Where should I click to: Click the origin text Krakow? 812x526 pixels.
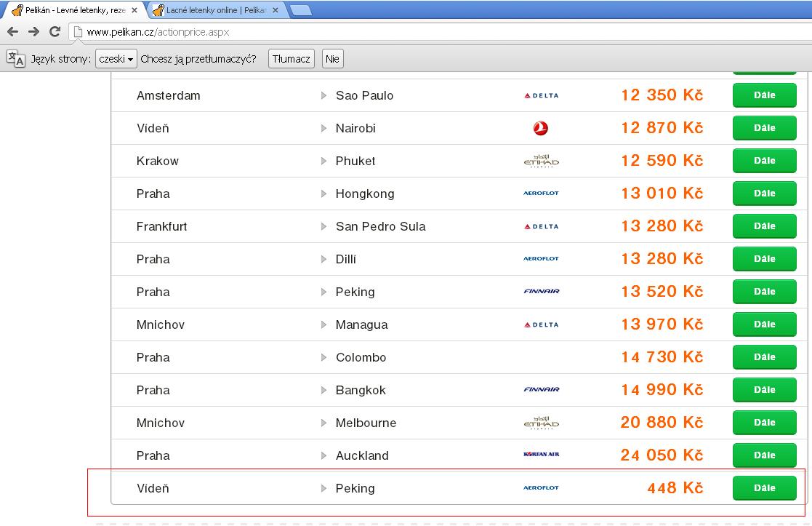tap(158, 161)
